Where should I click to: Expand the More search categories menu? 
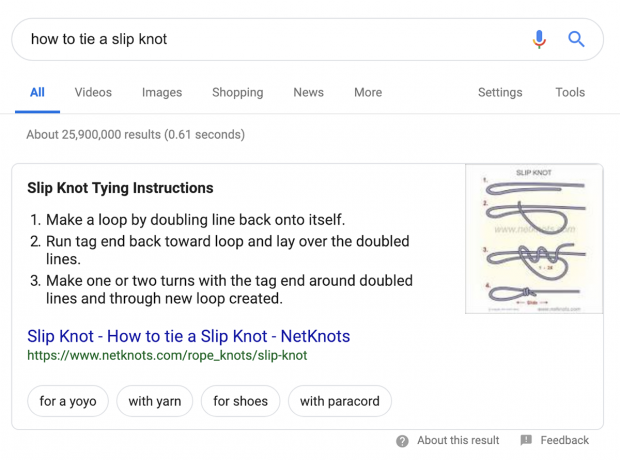pyautogui.click(x=368, y=92)
